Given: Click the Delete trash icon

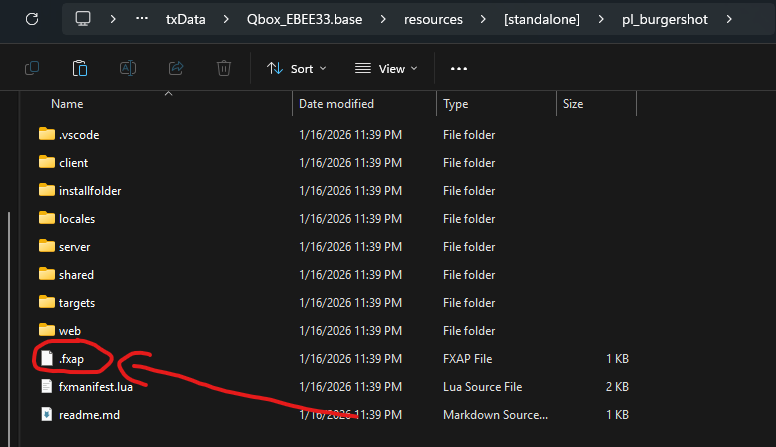Looking at the screenshot, I should click(x=224, y=68).
